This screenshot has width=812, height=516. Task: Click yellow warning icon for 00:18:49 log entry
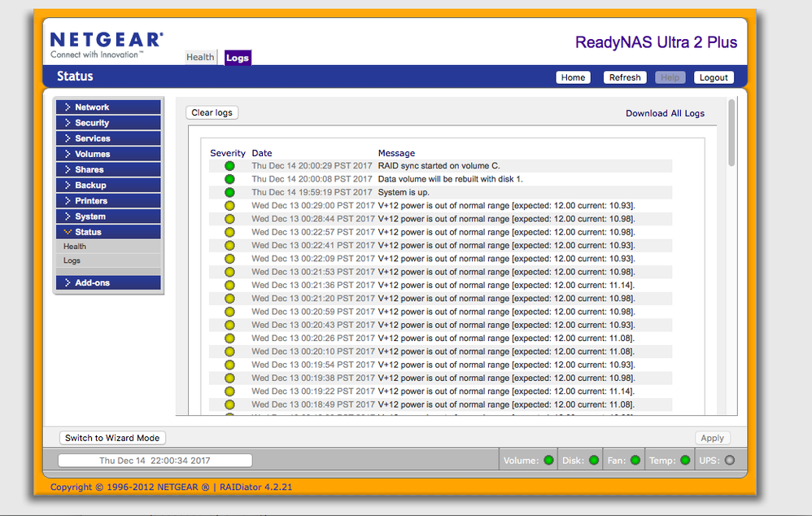click(x=229, y=404)
